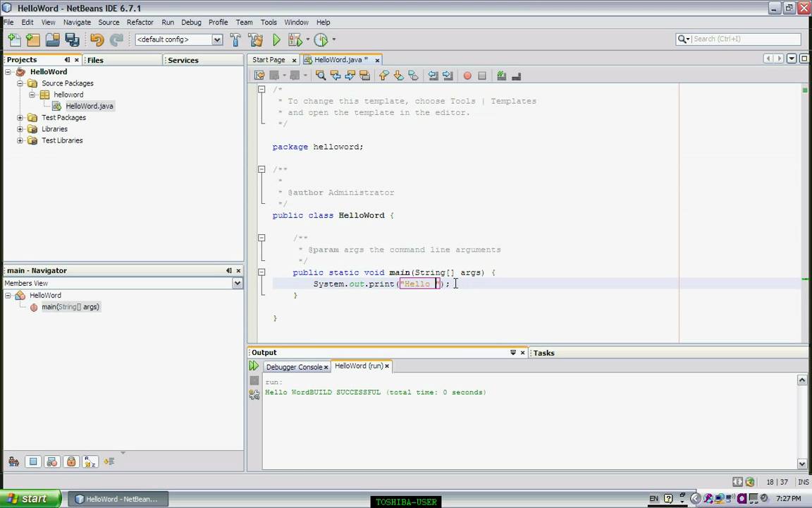Click the editor Last Edit icon

click(259, 75)
